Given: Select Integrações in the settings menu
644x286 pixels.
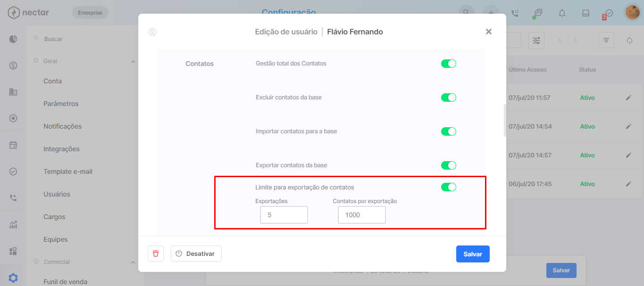Looking at the screenshot, I should click(x=61, y=149).
